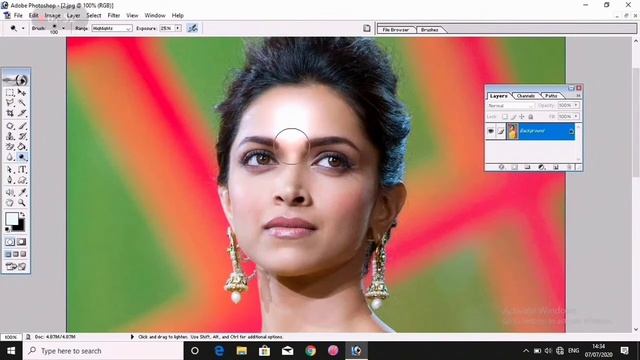
Task: Select the Crop tool
Action: (10, 113)
